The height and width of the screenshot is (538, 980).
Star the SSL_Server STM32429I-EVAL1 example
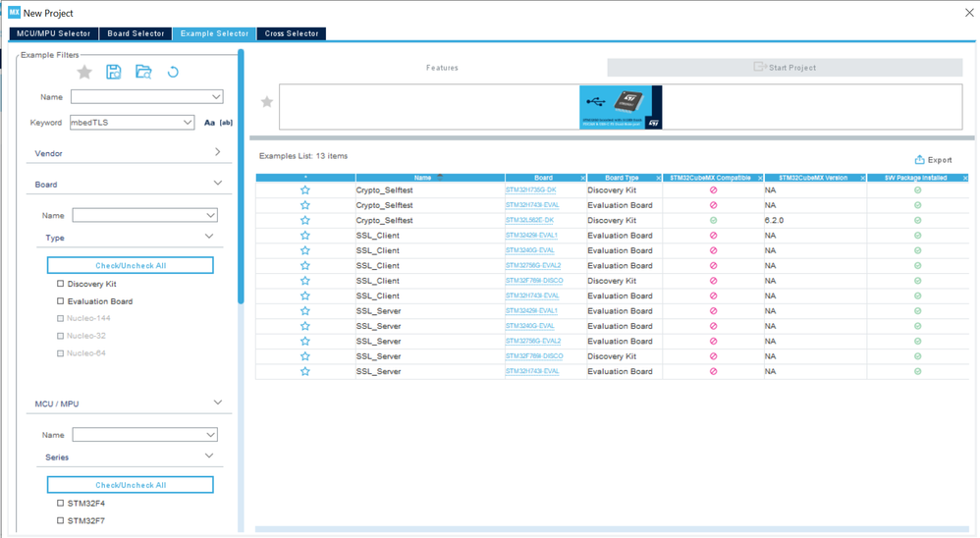click(305, 311)
